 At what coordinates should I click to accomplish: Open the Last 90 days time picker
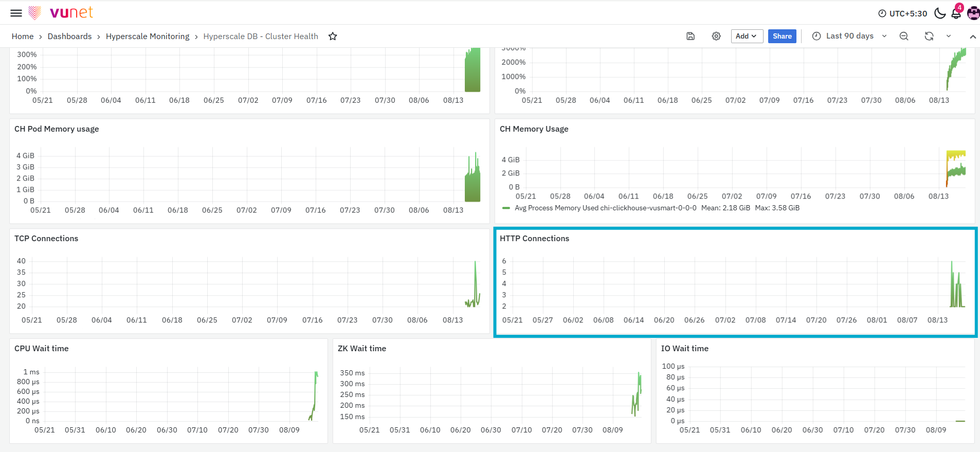[849, 36]
